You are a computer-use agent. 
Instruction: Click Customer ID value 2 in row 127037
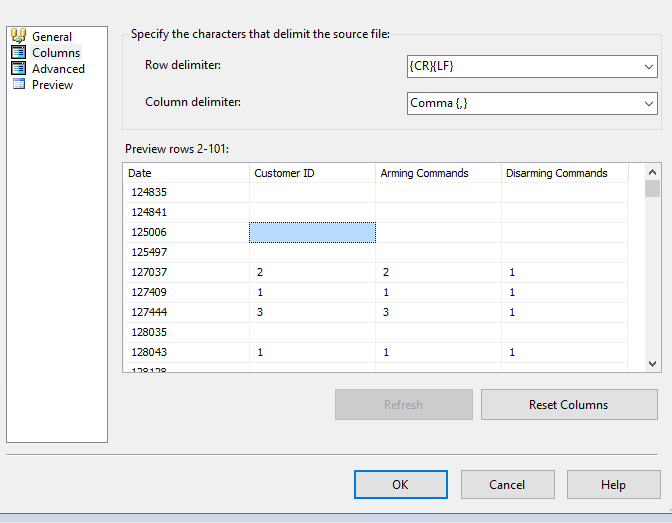312,272
